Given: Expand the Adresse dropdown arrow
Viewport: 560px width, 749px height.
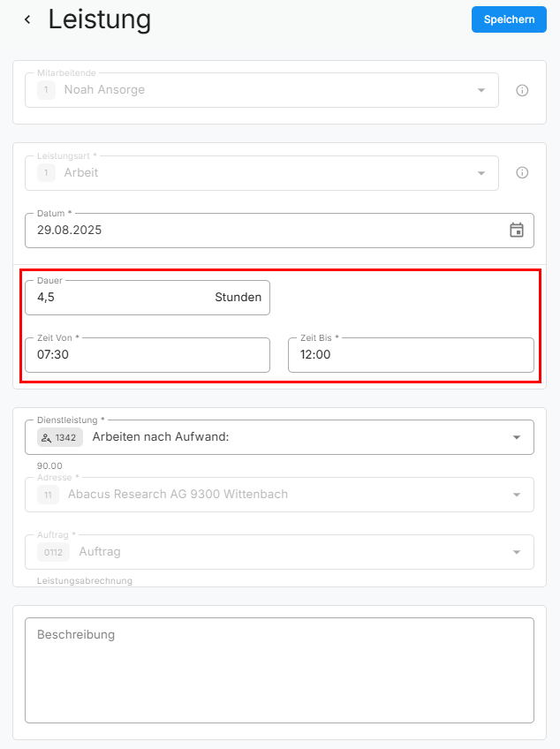Looking at the screenshot, I should 517,495.
